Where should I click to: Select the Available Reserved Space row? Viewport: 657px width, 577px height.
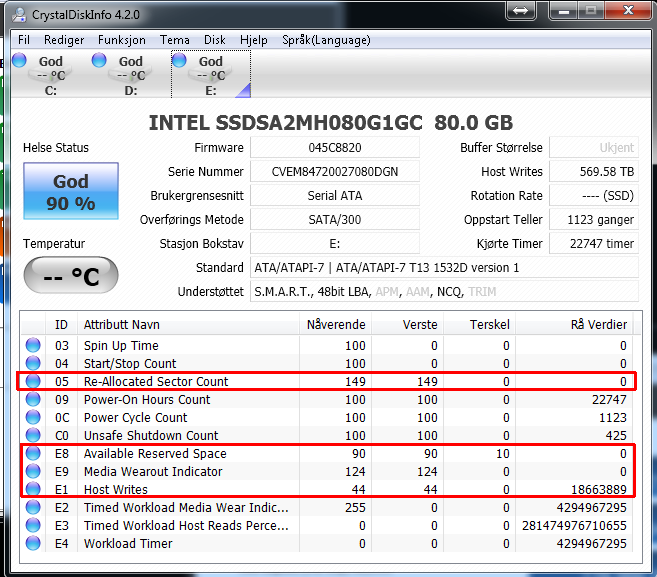pyautogui.click(x=327, y=453)
